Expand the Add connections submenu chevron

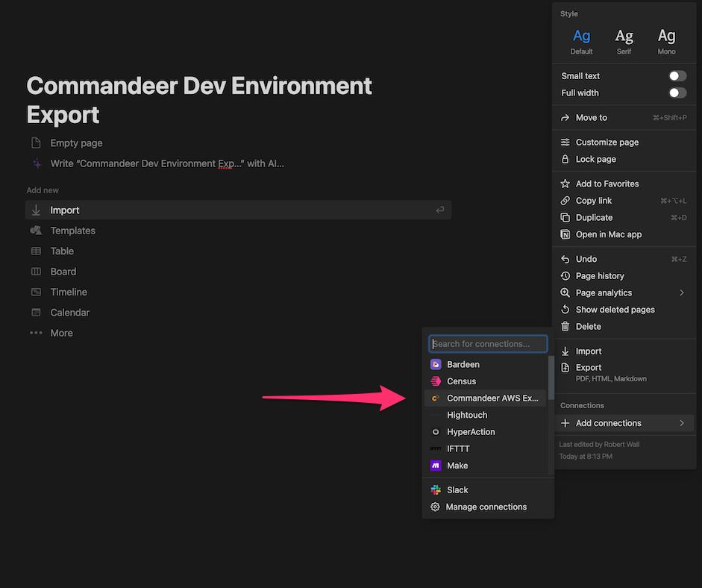(682, 423)
